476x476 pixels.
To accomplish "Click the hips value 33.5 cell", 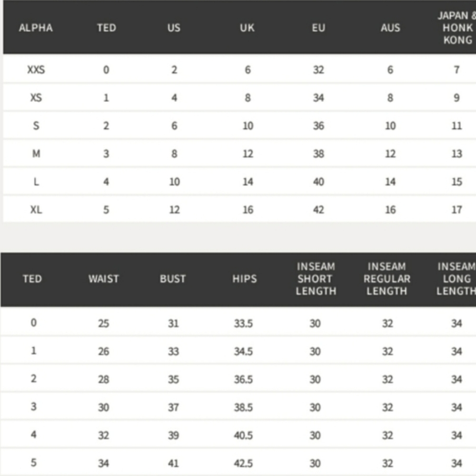I will pos(243,324).
